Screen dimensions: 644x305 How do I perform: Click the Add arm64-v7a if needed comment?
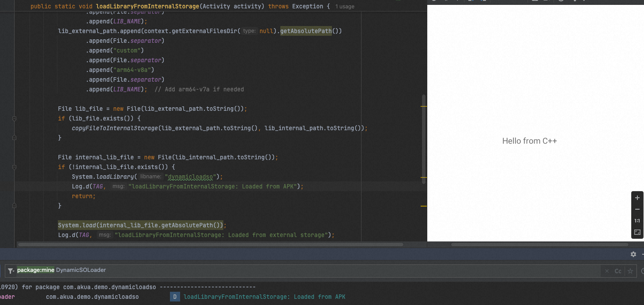pos(200,89)
